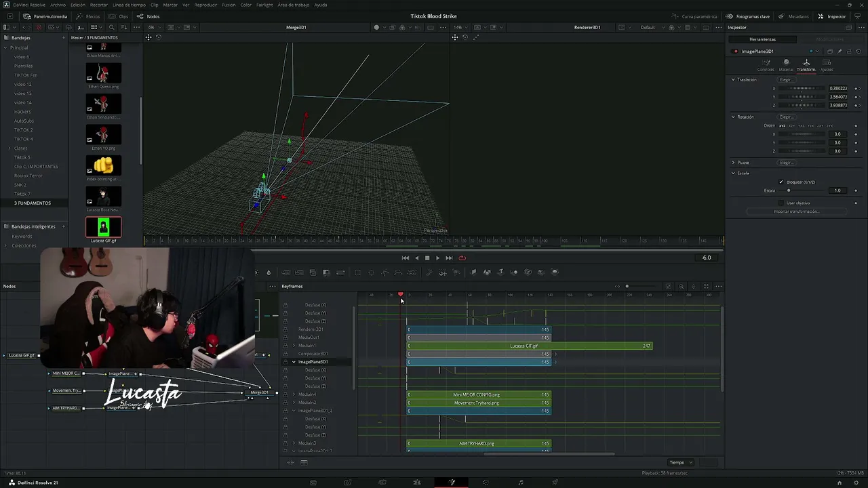Open the Área de trabajo menu

click(293, 5)
